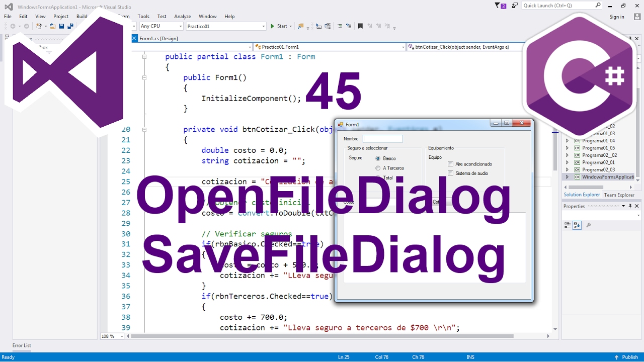The height and width of the screenshot is (362, 644).
Task: Switch to the Team Explorer tab
Action: [x=619, y=195]
